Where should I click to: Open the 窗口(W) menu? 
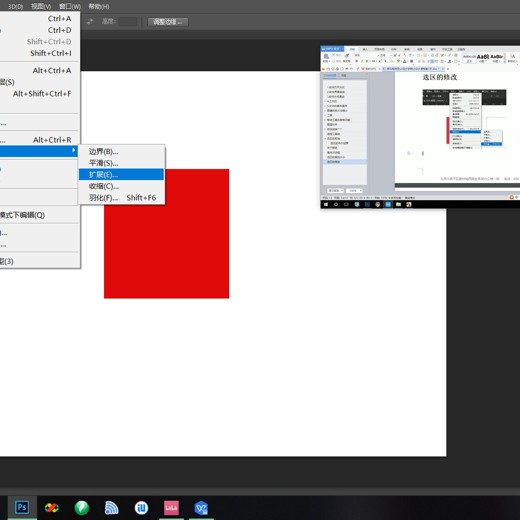coord(70,6)
